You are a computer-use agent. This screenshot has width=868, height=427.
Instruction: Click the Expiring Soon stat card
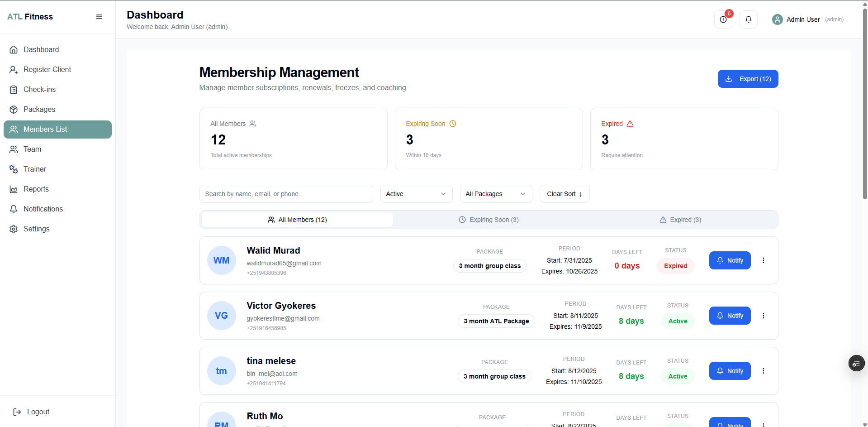tap(489, 139)
